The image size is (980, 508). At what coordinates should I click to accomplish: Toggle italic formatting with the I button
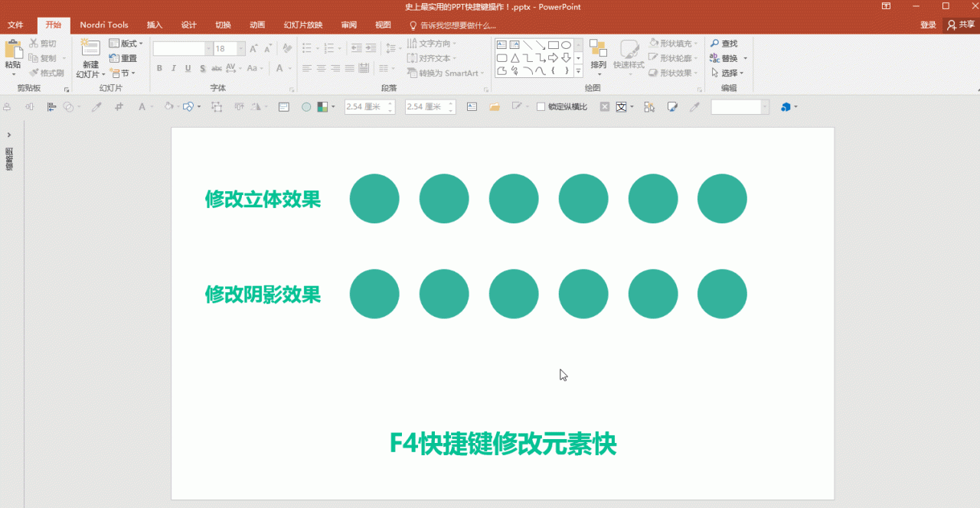174,69
